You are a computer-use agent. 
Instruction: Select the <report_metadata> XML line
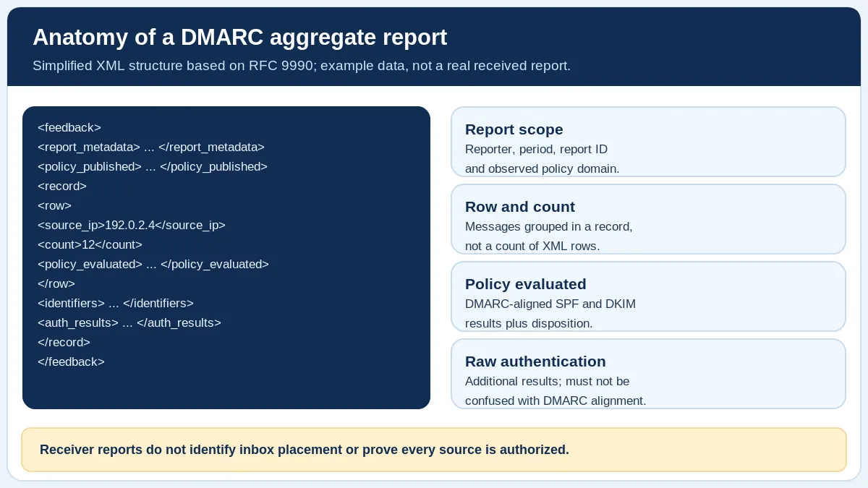(151, 147)
